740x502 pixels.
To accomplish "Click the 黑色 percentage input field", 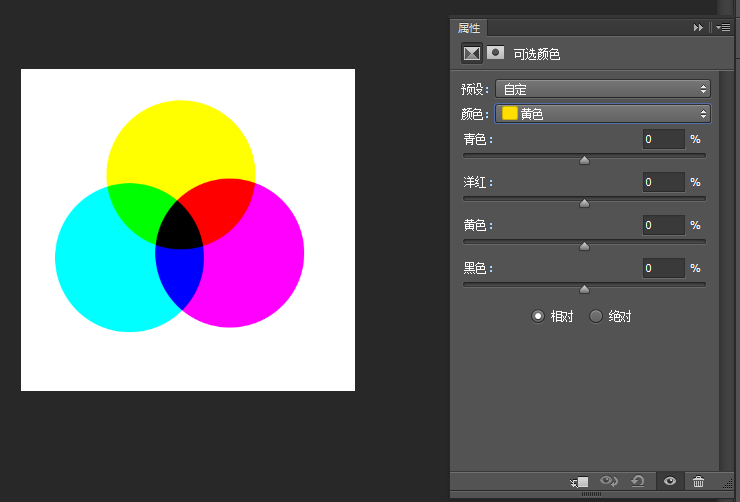I will (664, 268).
